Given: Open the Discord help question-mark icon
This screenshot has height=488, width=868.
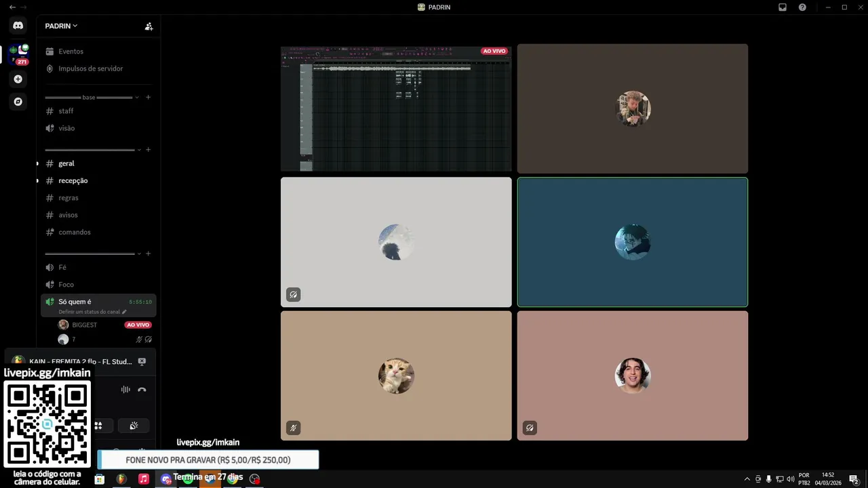Looking at the screenshot, I should click(x=802, y=7).
